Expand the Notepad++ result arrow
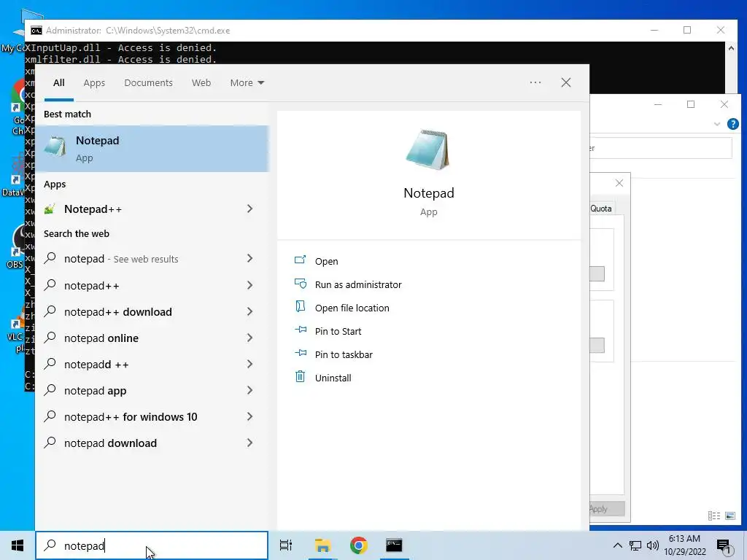 [x=249, y=209]
